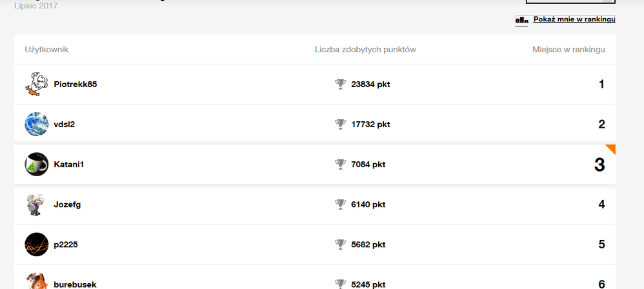The width and height of the screenshot is (644, 289).
Task: Click trophy icon next to 23834 pkt
Action: pyautogui.click(x=341, y=85)
